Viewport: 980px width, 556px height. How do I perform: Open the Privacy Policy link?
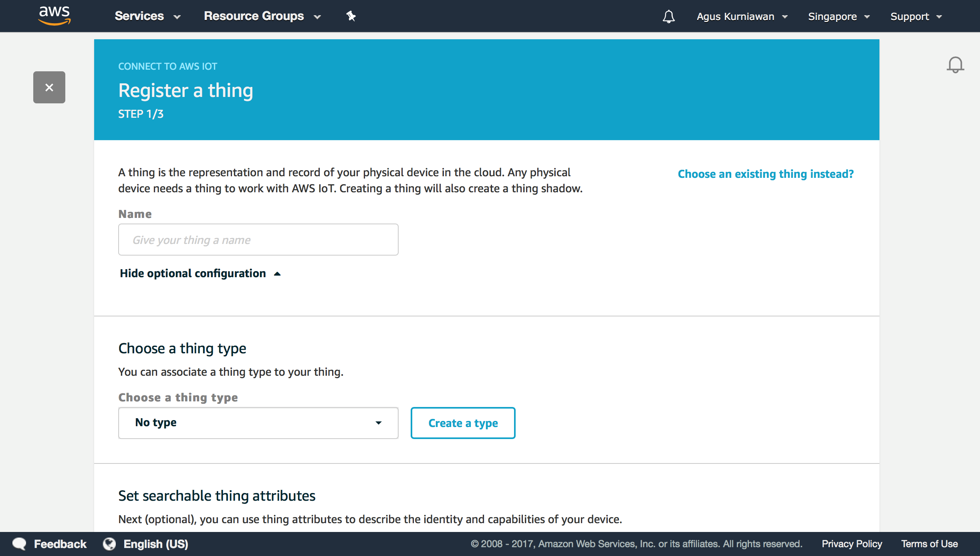click(x=852, y=544)
